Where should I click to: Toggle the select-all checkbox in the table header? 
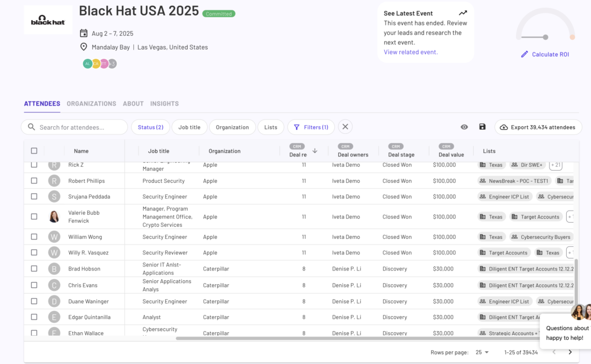coord(34,151)
